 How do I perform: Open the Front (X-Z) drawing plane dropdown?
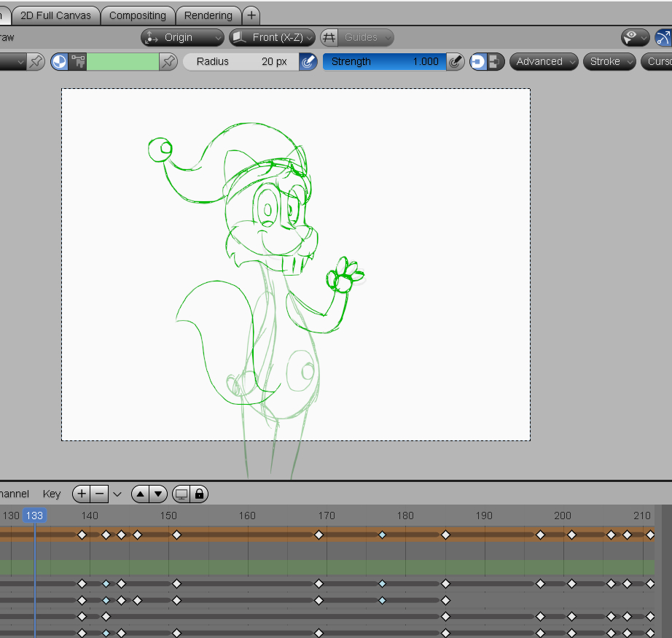(x=272, y=37)
